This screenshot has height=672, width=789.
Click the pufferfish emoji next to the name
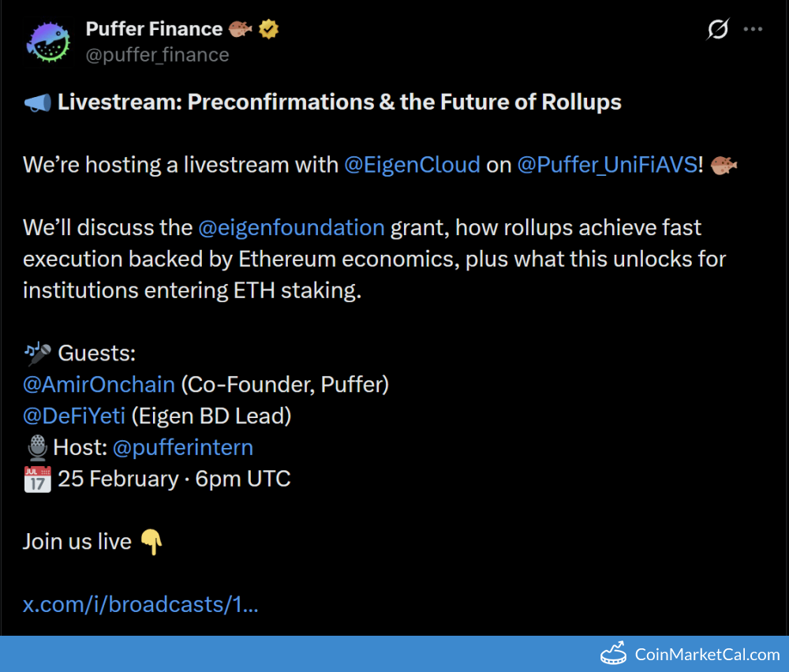[241, 29]
